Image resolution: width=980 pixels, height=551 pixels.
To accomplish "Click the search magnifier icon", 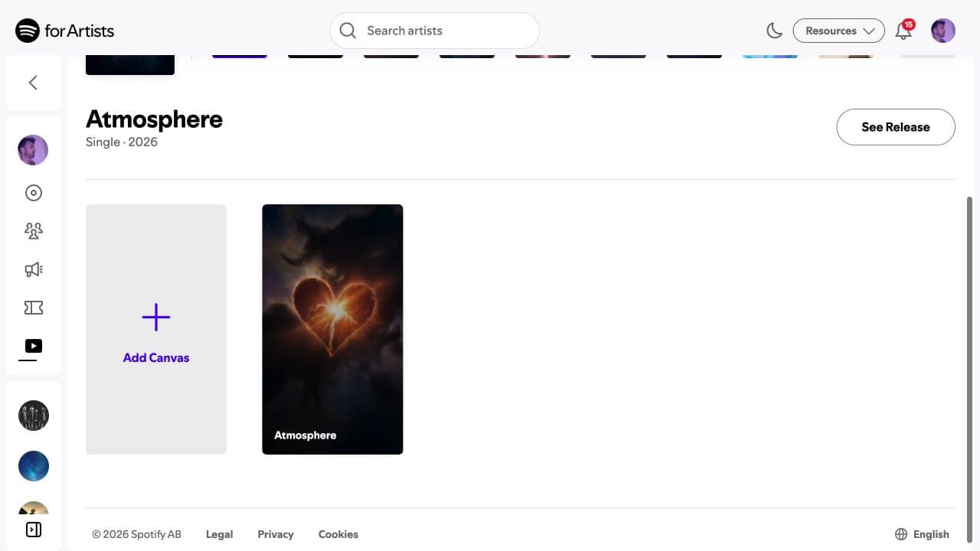I will click(348, 31).
